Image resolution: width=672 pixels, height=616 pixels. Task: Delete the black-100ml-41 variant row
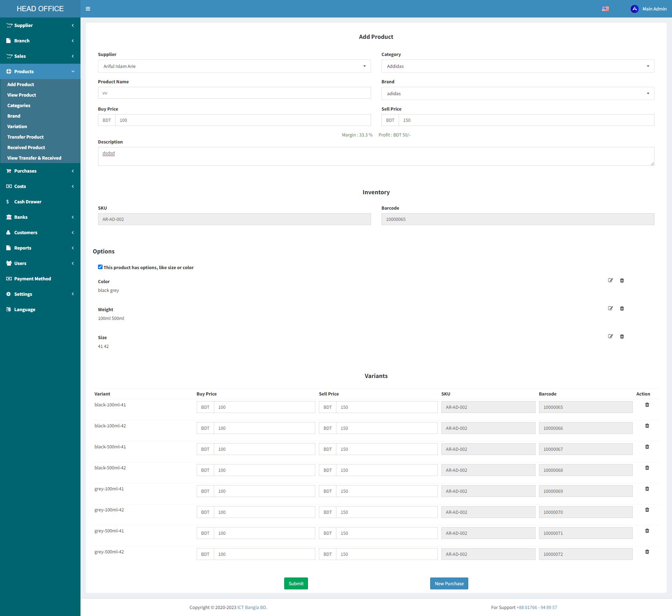[647, 405]
